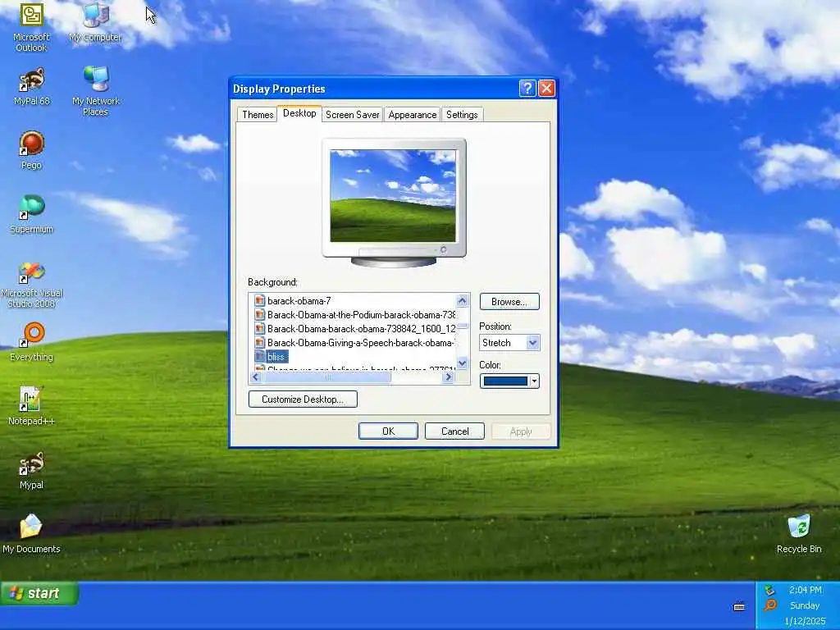Click icon beside Barack-Obama-at-the-Podium entry
840x630 pixels.
tap(260, 314)
